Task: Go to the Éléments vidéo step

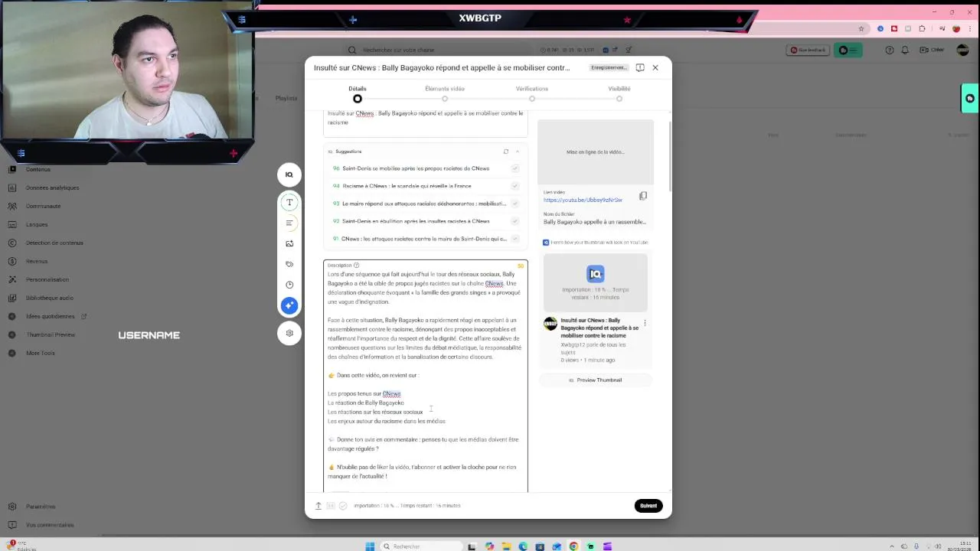Action: pyautogui.click(x=445, y=93)
